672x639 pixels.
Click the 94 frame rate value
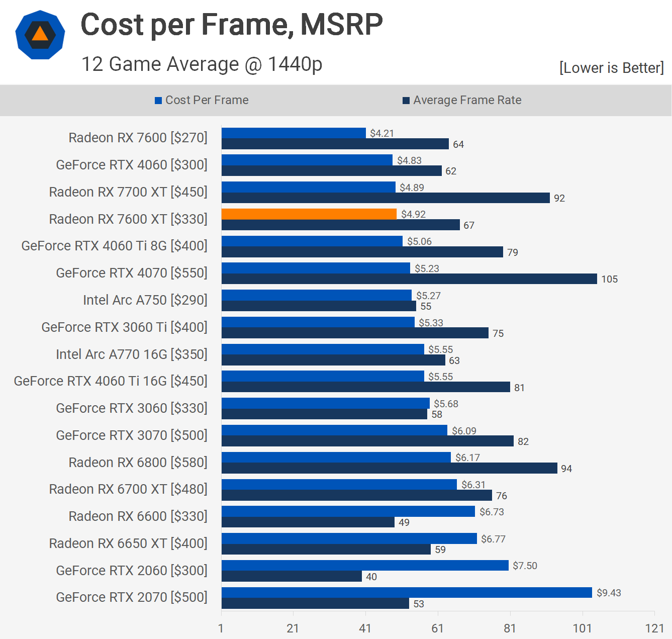coord(566,469)
